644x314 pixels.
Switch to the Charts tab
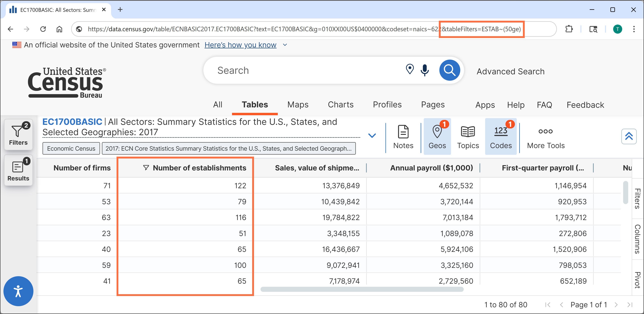(340, 105)
